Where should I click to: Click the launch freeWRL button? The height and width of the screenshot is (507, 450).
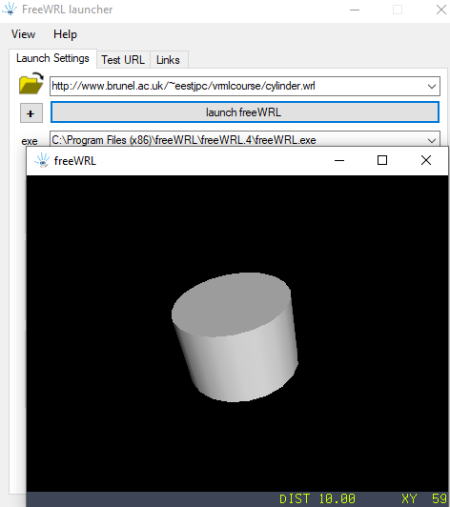(245, 112)
